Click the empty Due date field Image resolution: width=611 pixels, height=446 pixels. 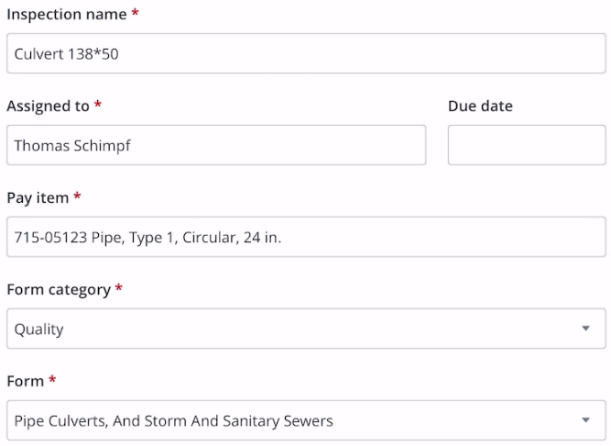(526, 145)
